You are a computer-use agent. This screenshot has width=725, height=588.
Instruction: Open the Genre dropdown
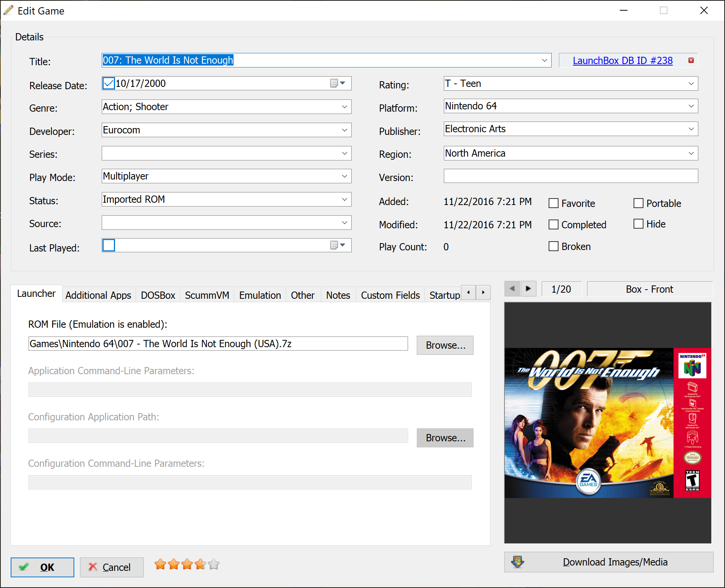coord(344,107)
